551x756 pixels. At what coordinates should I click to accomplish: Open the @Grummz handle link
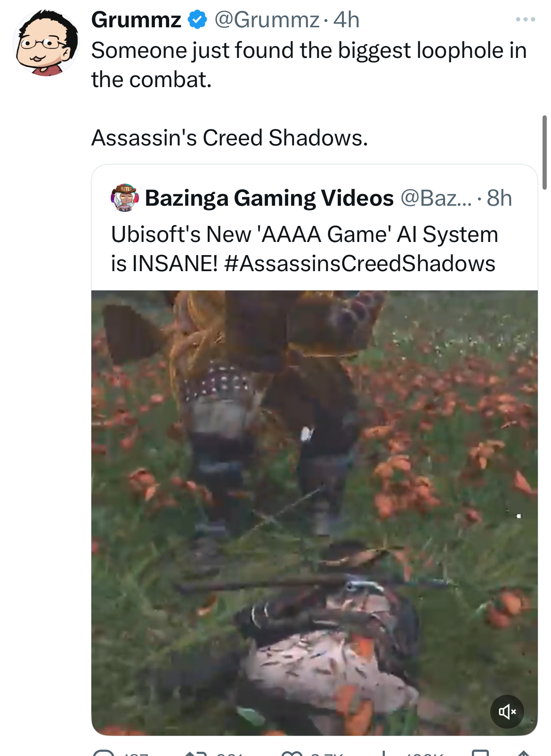267,20
